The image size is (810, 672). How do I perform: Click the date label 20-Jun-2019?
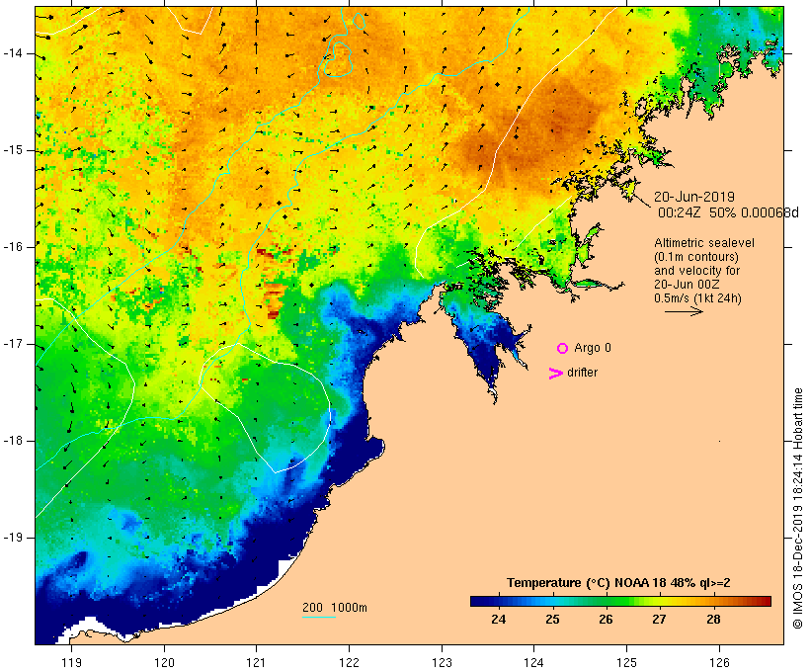[694, 197]
